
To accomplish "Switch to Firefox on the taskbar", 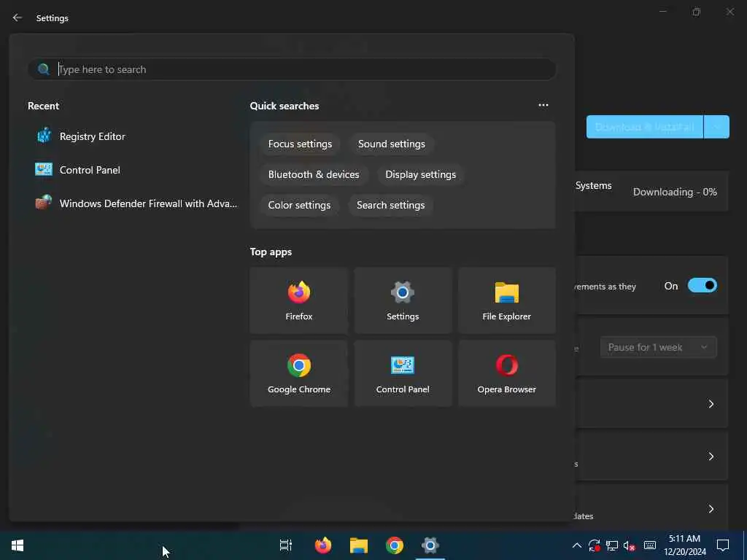I will coord(323,545).
